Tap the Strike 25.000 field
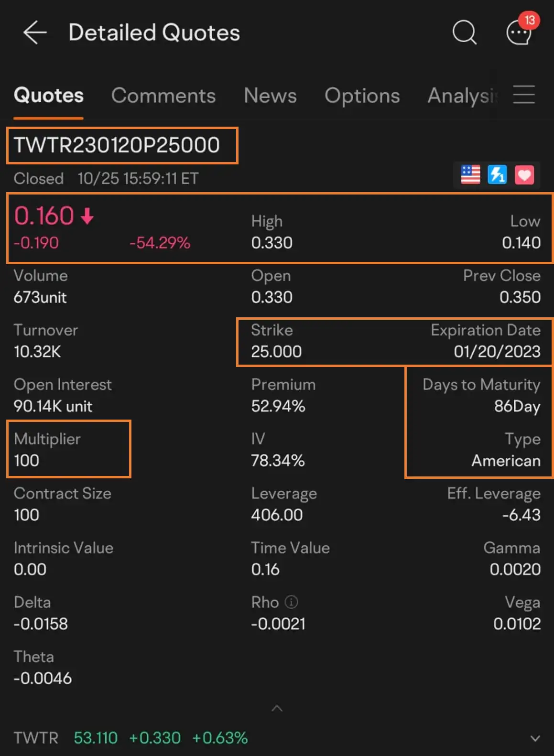Screen dimensions: 554x756 (x=276, y=341)
